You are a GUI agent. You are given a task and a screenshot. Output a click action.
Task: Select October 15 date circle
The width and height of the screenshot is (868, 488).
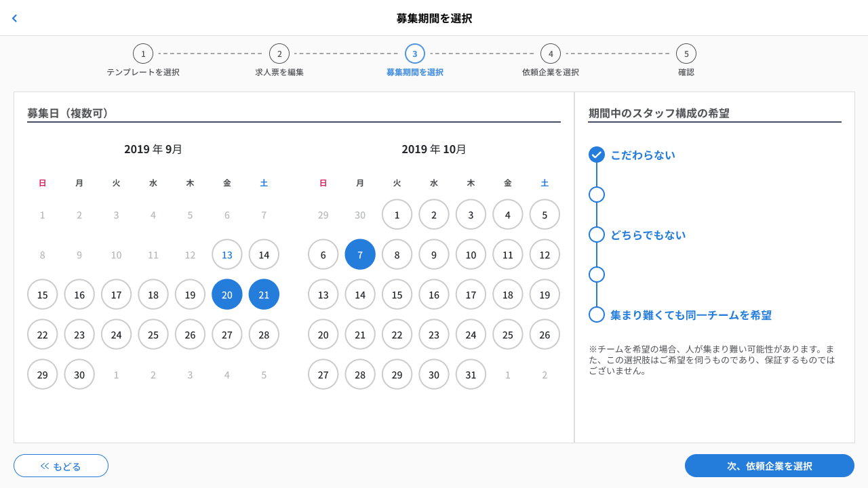(x=397, y=294)
